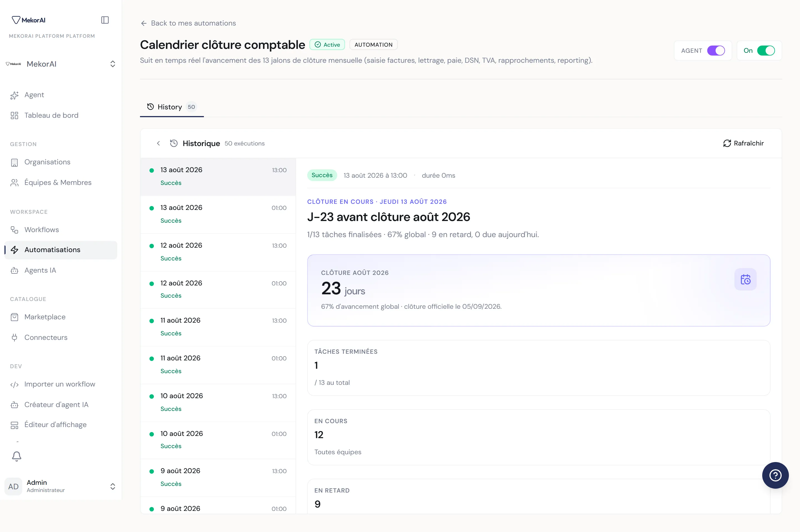This screenshot has width=800, height=532.
Task: Click the Tâches terminées card
Action: tap(539, 368)
